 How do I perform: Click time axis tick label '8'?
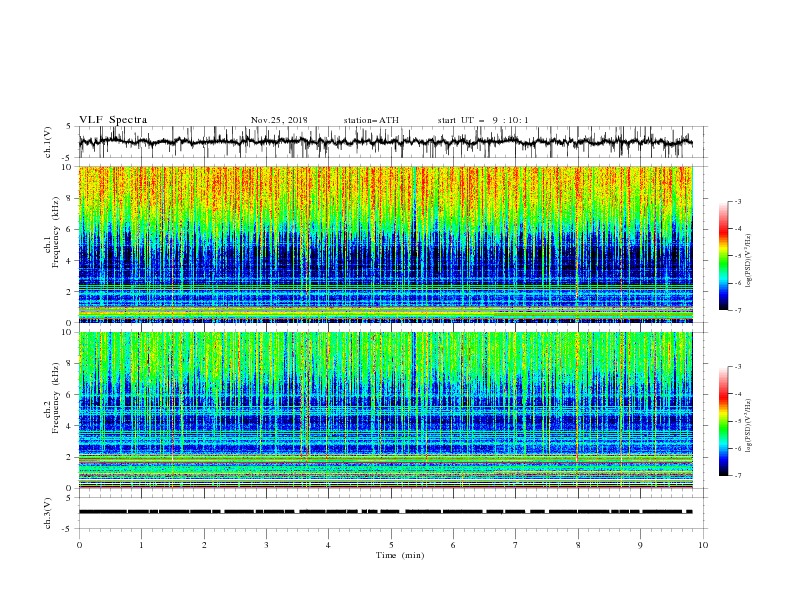(578, 545)
